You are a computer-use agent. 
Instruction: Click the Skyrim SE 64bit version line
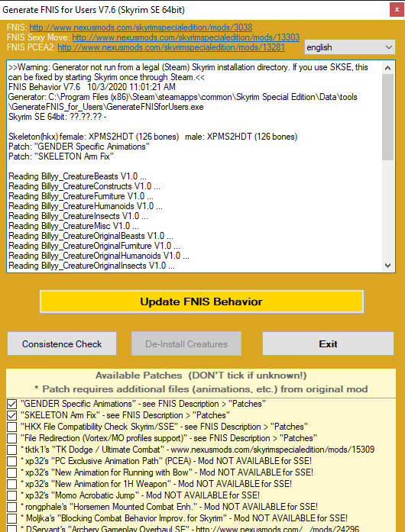tap(57, 117)
